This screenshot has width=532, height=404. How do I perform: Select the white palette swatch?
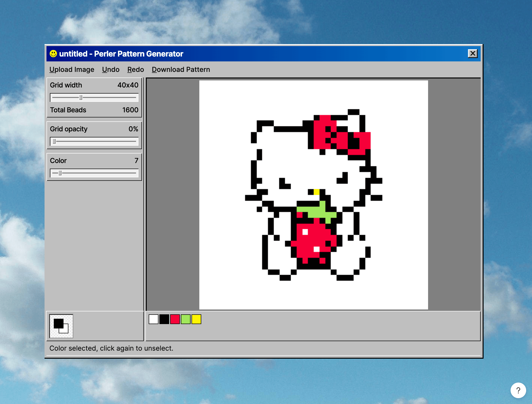[x=154, y=319]
